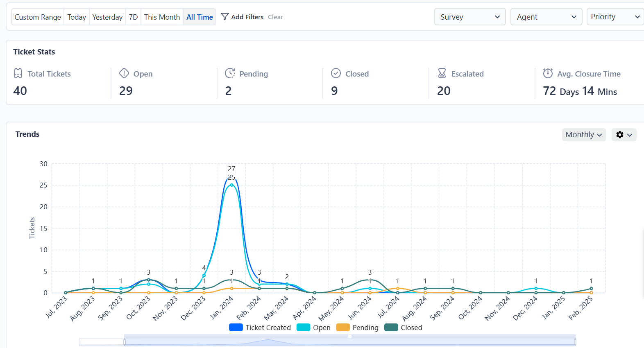The height and width of the screenshot is (348, 644).
Task: Click the Open tickets alert icon
Action: click(124, 73)
